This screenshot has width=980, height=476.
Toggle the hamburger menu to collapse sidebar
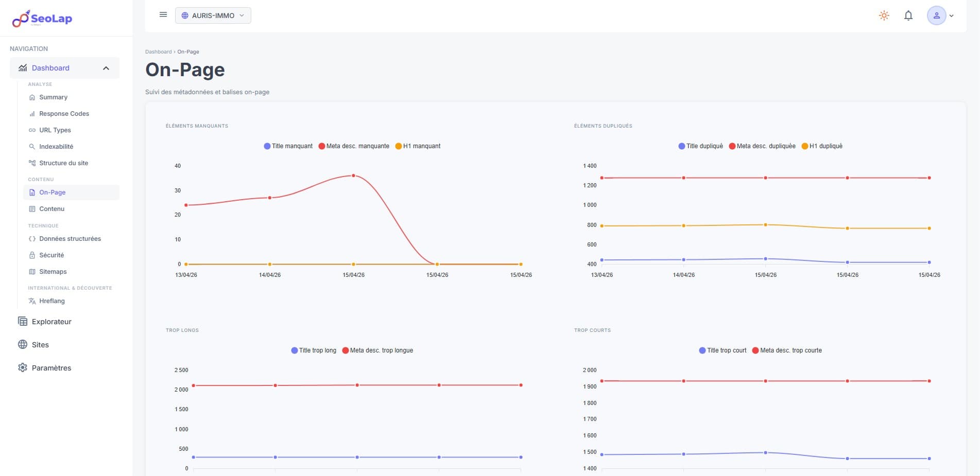tap(163, 14)
